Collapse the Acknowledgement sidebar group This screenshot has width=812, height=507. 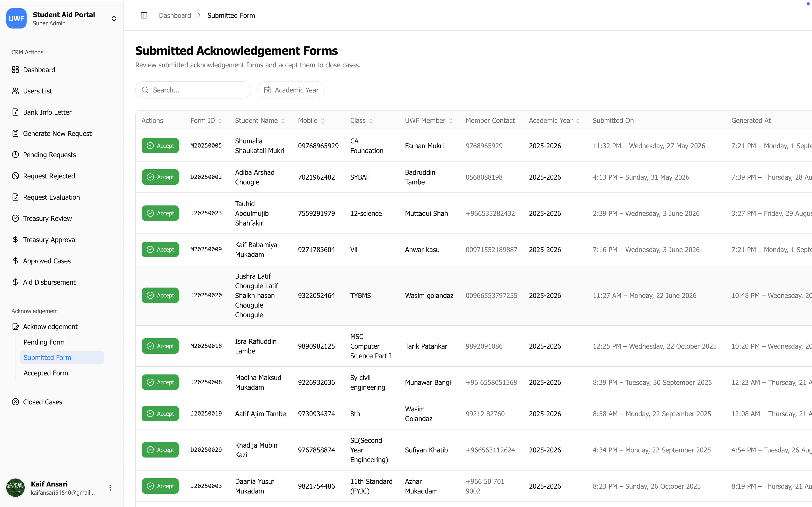pyautogui.click(x=50, y=327)
